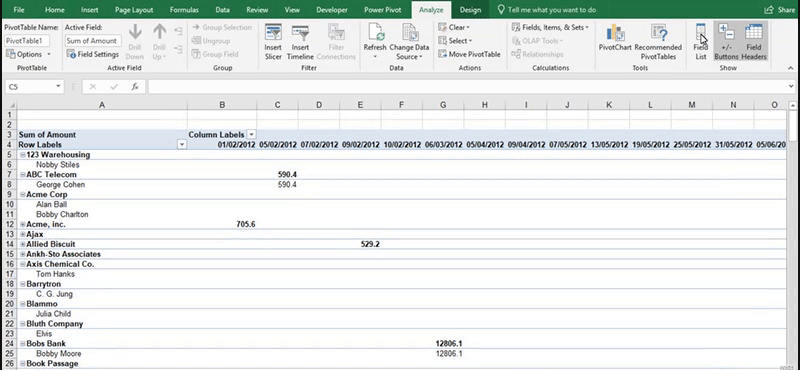Expand the Ankh-Sto Associates group
800x370 pixels.
click(22, 254)
